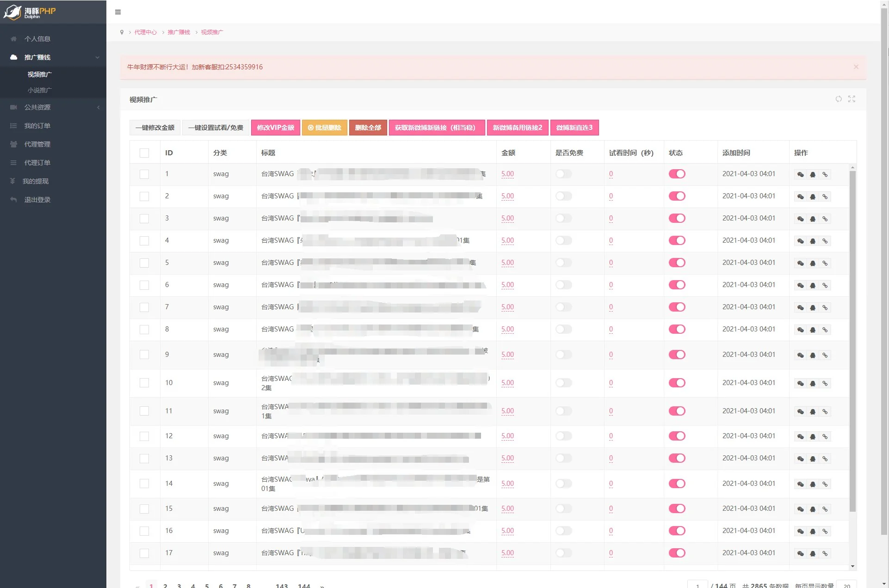Viewport: 889px width, 588px height.
Task: Click the QQ penguin icon in row 15
Action: (813, 509)
